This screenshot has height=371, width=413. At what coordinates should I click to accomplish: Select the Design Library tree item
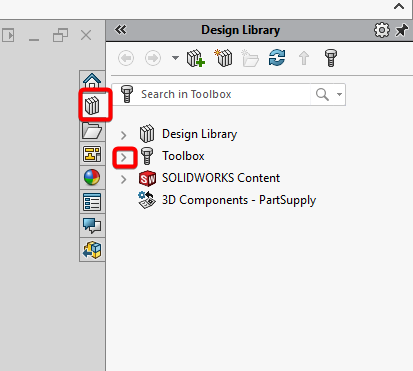tap(199, 134)
